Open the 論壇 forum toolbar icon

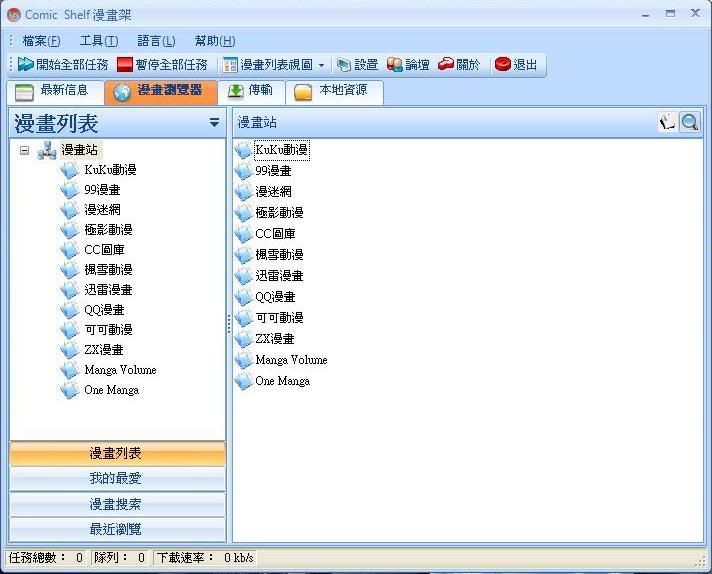[395, 65]
